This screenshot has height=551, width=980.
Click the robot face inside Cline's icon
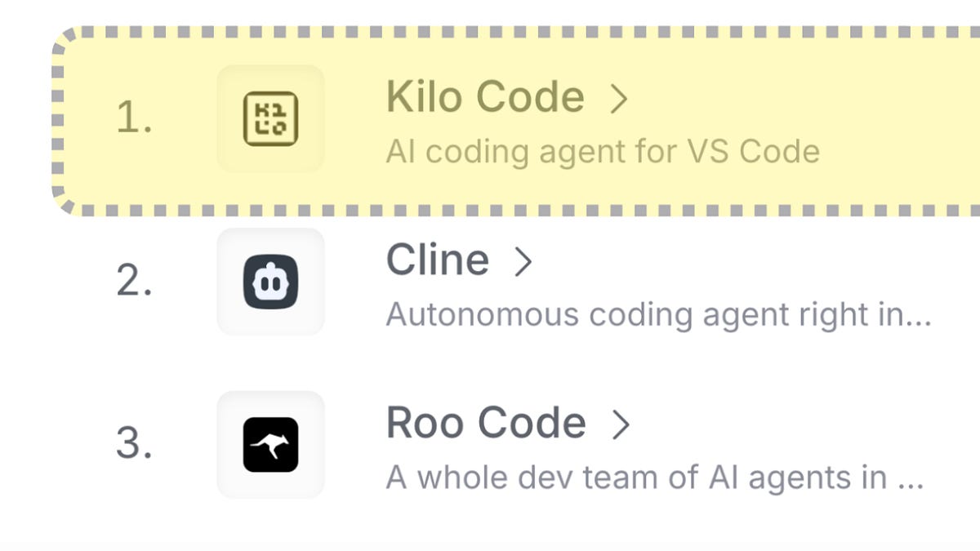pos(271,281)
